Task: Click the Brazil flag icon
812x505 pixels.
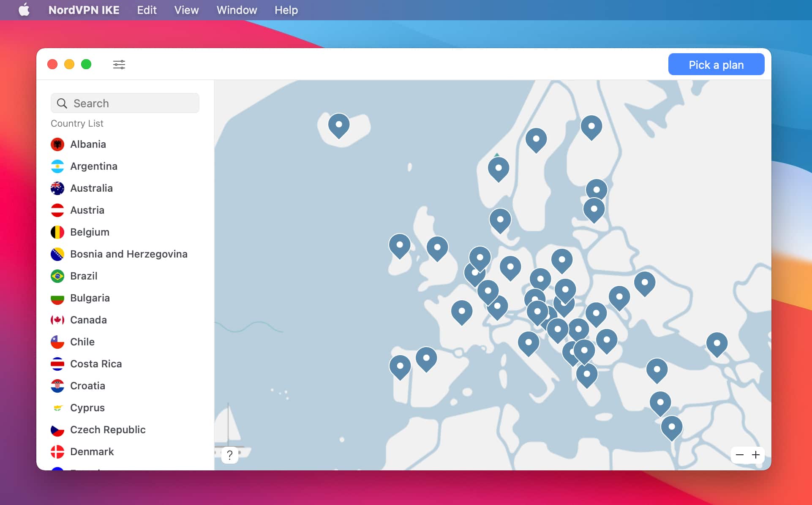Action: tap(57, 276)
